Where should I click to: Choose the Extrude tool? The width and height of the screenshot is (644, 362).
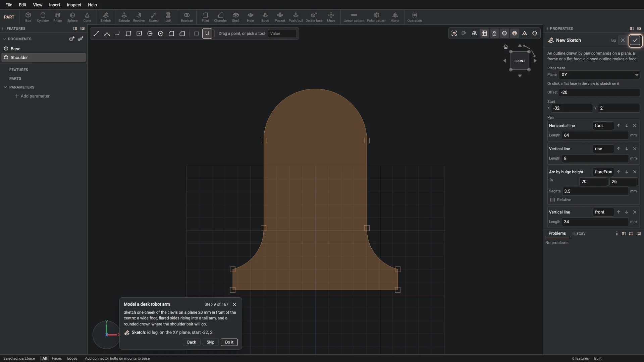click(124, 17)
